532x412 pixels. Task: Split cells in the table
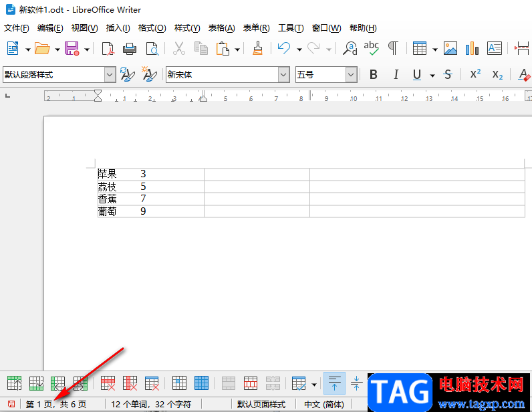[251, 383]
